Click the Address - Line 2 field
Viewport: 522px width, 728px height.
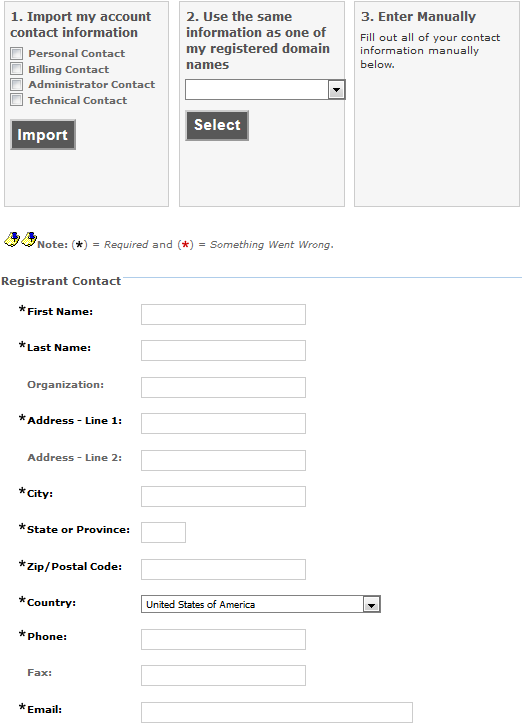click(x=223, y=460)
